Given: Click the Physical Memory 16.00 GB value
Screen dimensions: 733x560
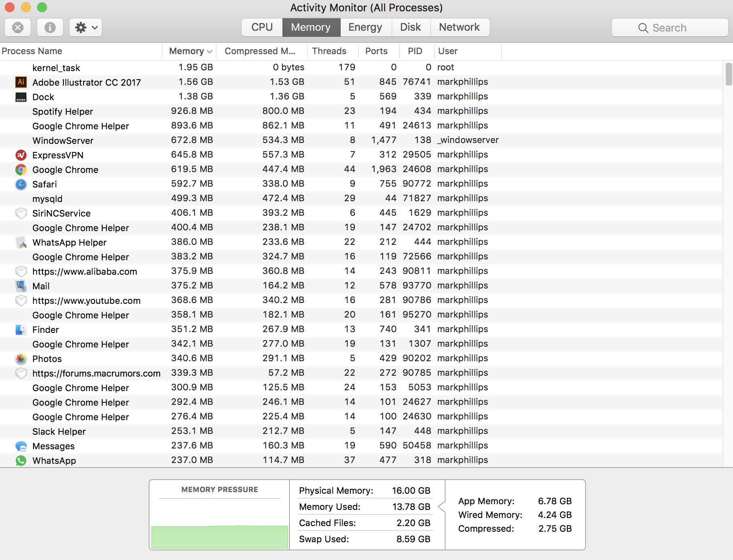Looking at the screenshot, I should [x=411, y=491].
